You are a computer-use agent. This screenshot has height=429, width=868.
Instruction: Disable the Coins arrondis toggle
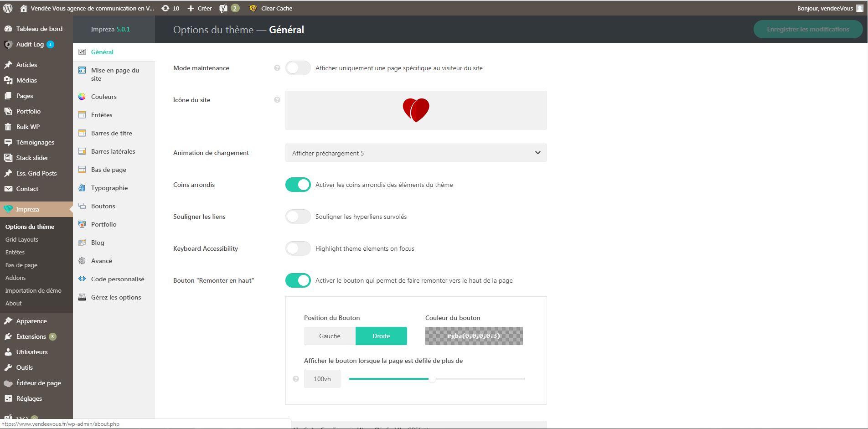[298, 185]
